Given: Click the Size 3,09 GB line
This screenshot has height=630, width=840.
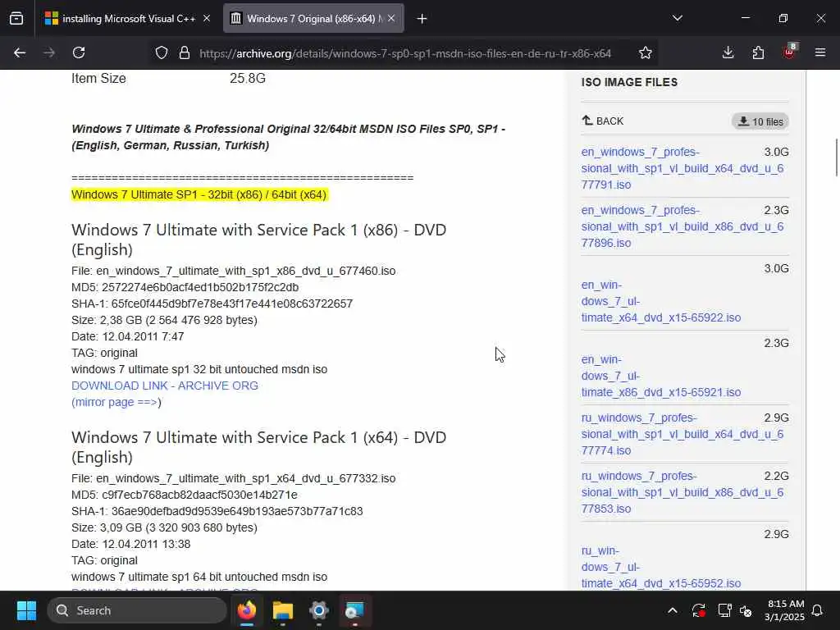Looking at the screenshot, I should [x=164, y=527].
